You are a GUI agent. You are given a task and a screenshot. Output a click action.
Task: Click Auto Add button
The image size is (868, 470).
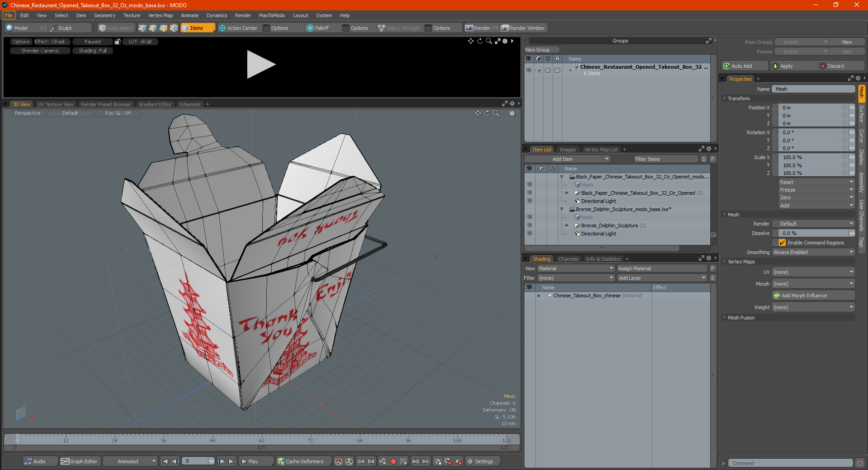(x=745, y=66)
